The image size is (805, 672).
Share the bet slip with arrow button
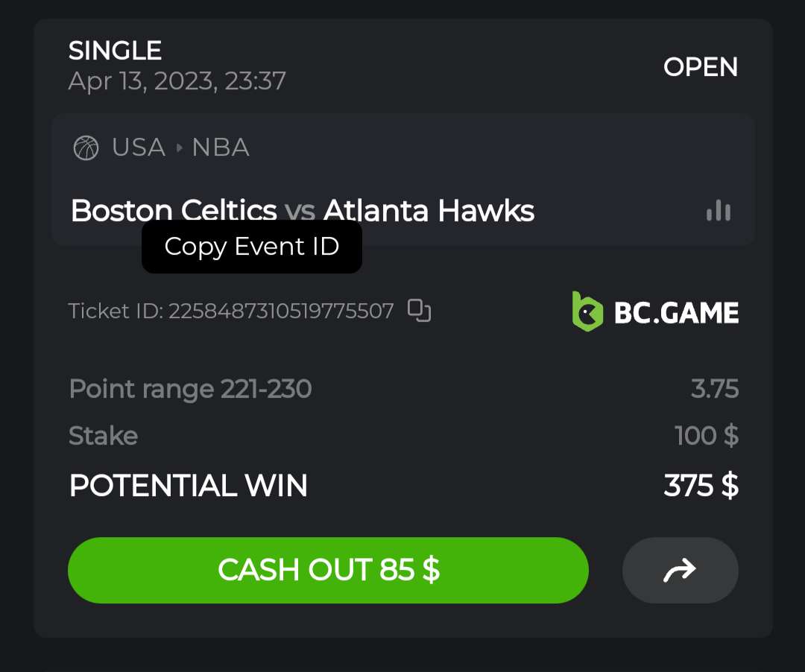[680, 570]
